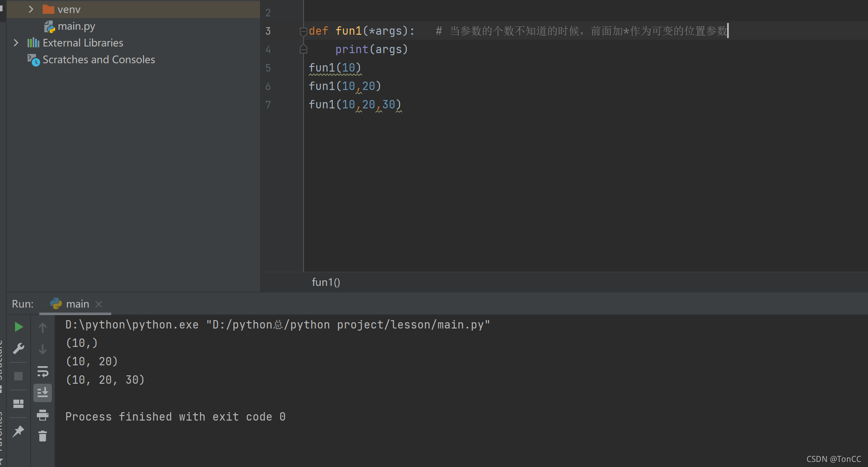The image size is (868, 467).
Task: Close the main run tab
Action: 99,304
